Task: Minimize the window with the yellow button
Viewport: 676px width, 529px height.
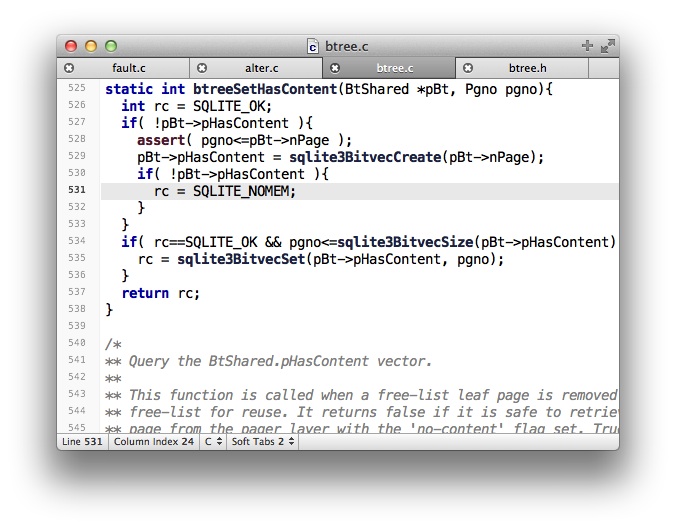Action: pos(91,46)
